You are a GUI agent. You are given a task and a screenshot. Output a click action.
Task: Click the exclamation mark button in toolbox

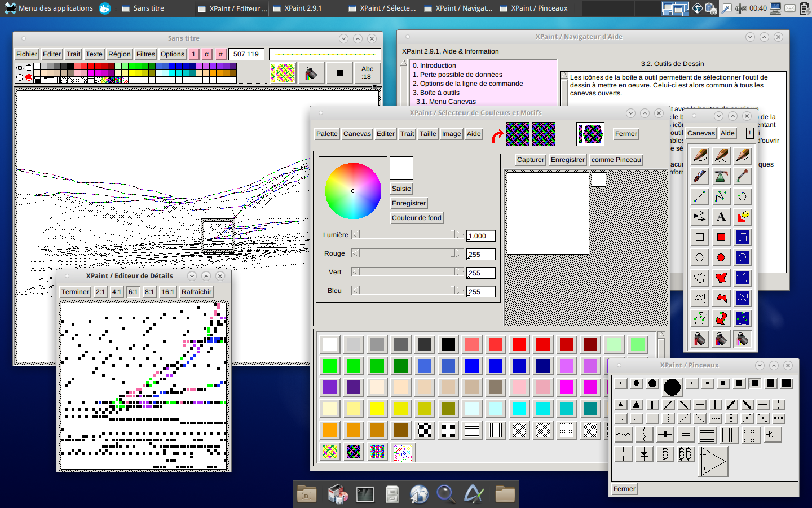point(749,133)
